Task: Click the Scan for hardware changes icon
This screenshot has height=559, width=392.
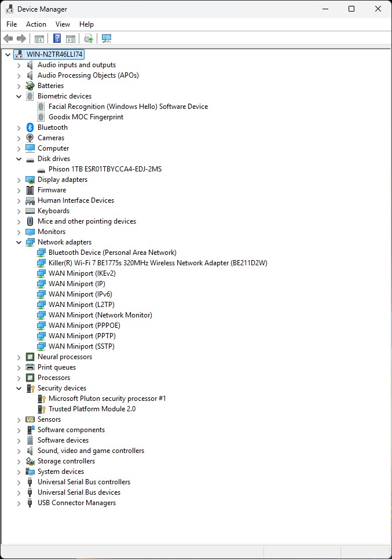Action: (x=106, y=38)
